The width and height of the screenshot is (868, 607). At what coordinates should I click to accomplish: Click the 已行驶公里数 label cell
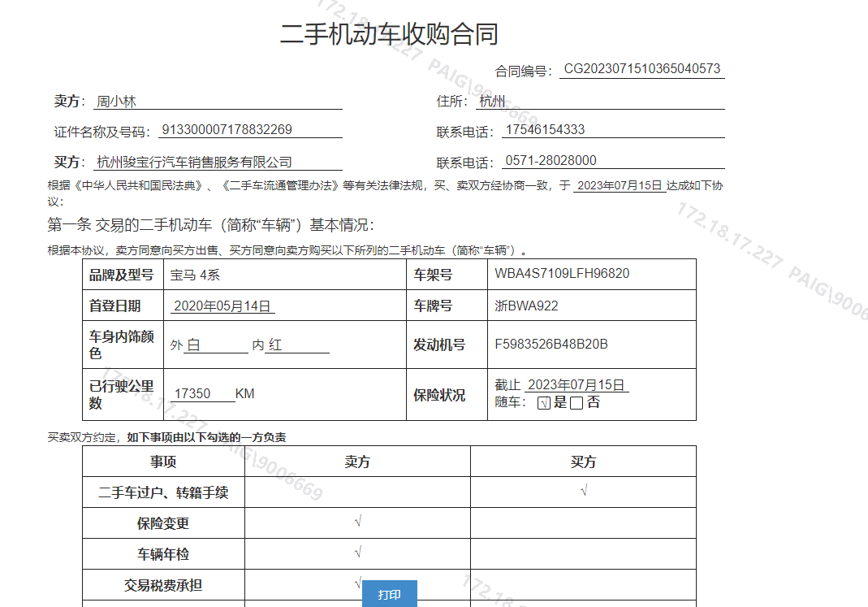coord(123,395)
